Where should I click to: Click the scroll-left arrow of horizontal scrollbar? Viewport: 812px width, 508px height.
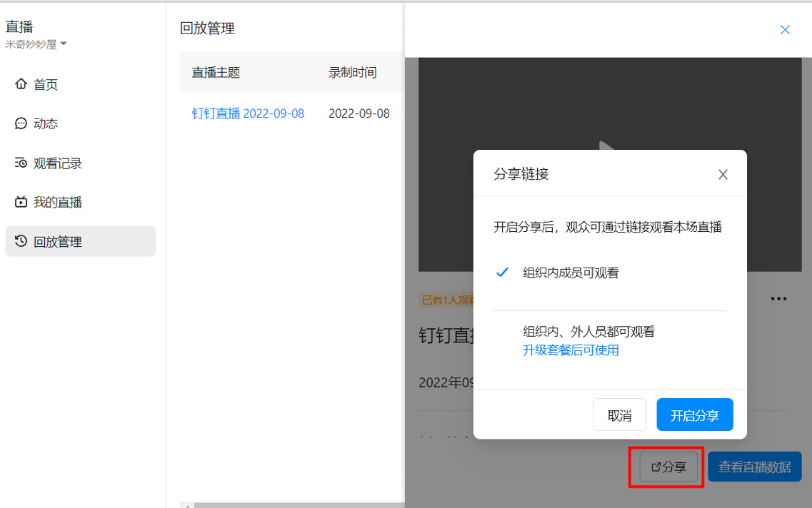click(186, 505)
